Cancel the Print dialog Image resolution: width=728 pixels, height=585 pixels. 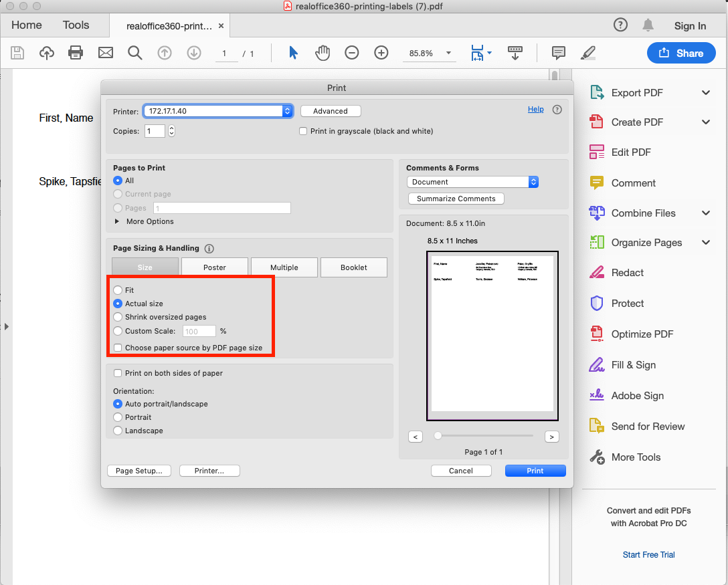click(460, 471)
